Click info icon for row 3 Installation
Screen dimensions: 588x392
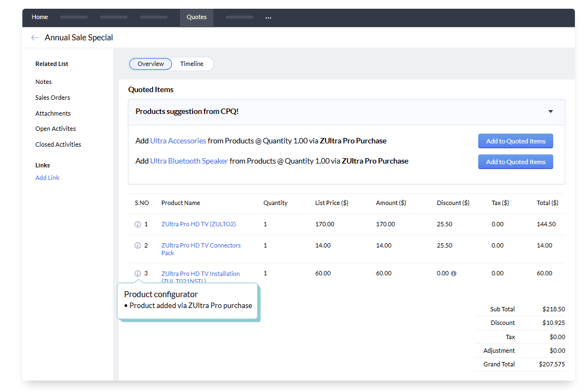[x=137, y=274]
